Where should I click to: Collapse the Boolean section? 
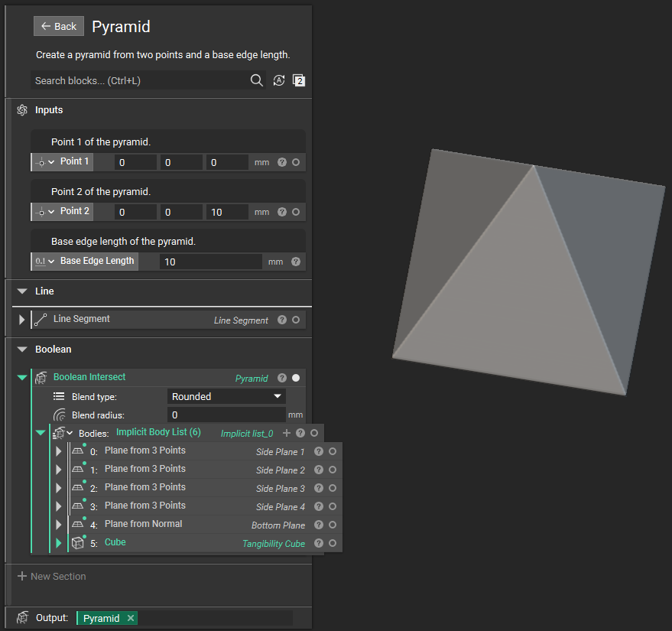(22, 350)
